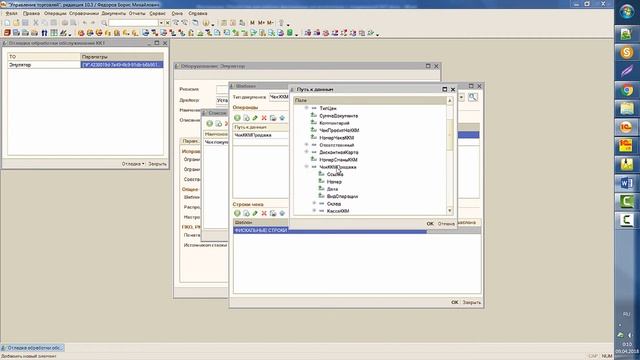Click the red delete X icon in Операнды toolbar
Viewport: 640px width, 360px height.
(264, 118)
